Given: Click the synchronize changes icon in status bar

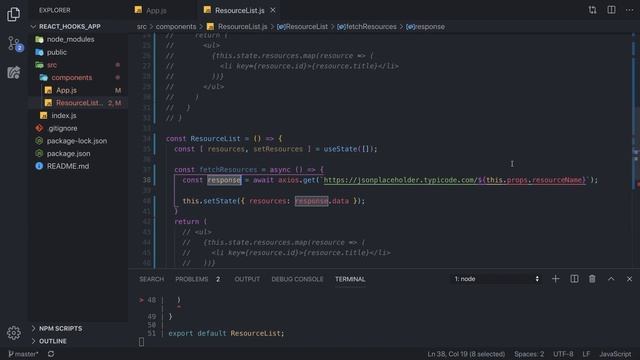Looking at the screenshot, I should point(51,354).
